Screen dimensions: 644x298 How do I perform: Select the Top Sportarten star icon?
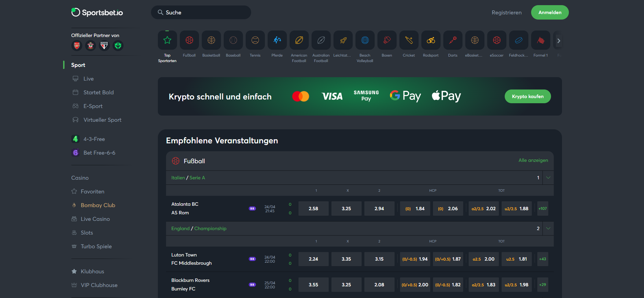click(x=167, y=40)
